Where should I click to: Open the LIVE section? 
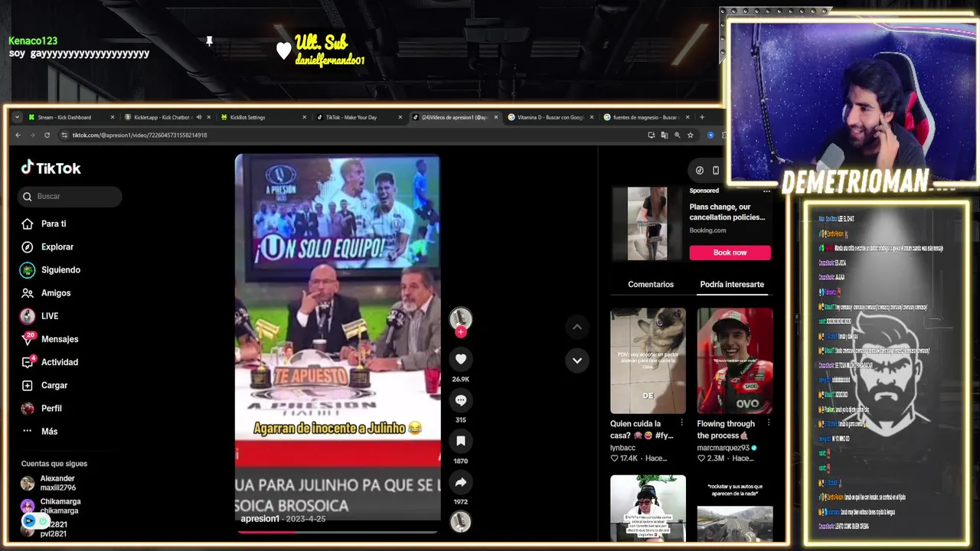(x=49, y=316)
